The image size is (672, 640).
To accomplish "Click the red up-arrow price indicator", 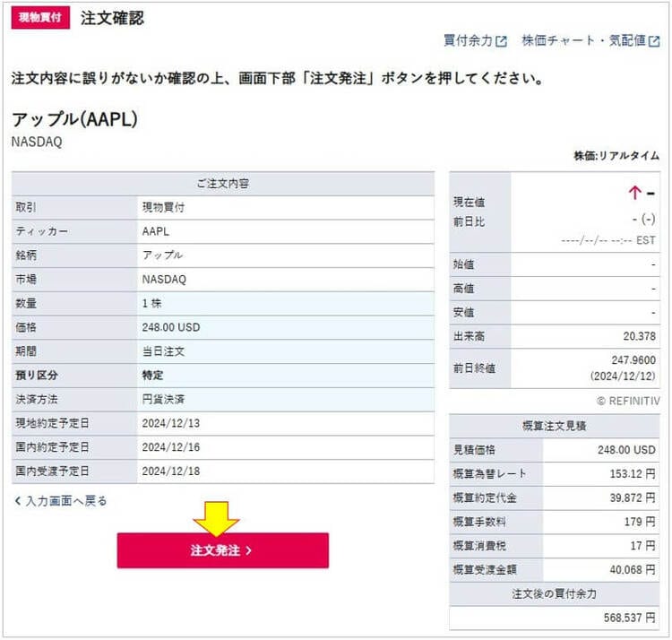I will pos(634,193).
